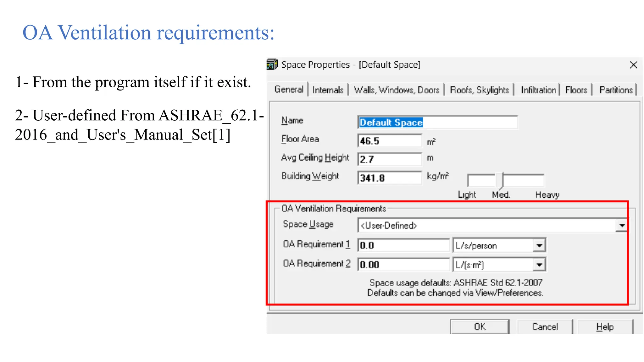Click the Heavy label under the weight slider
This screenshot has width=644, height=362.
click(547, 195)
